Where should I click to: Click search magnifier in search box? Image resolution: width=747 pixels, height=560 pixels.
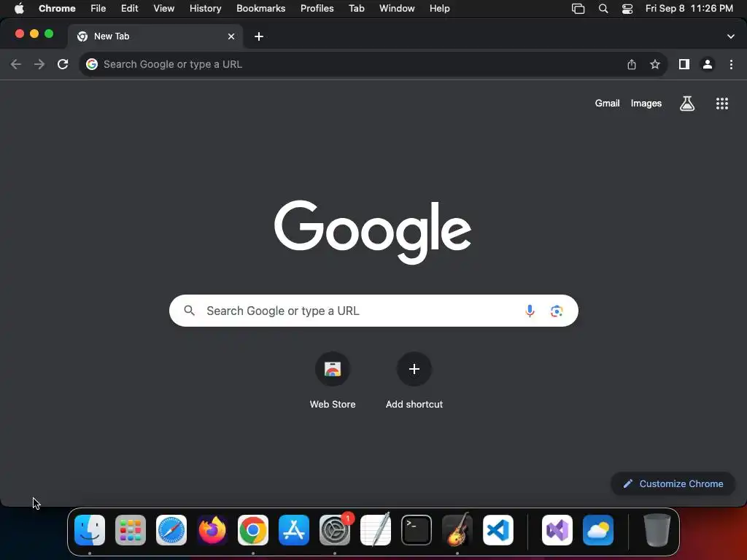tap(190, 311)
